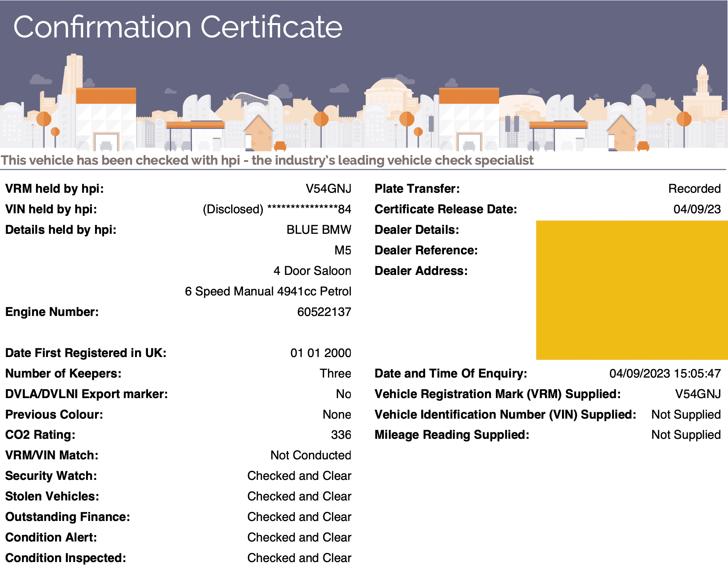
Task: Click the hpi vehicle check specialist tagline
Action: click(267, 160)
